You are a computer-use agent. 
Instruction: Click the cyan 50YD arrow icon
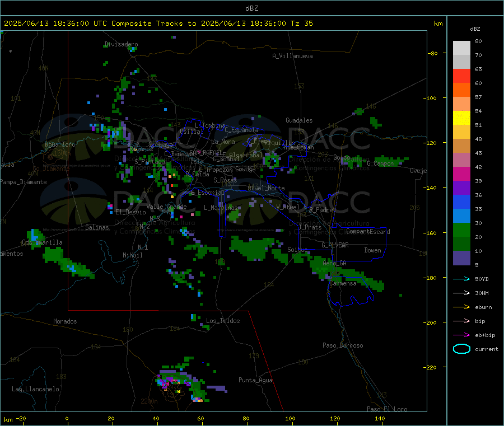tap(461, 279)
